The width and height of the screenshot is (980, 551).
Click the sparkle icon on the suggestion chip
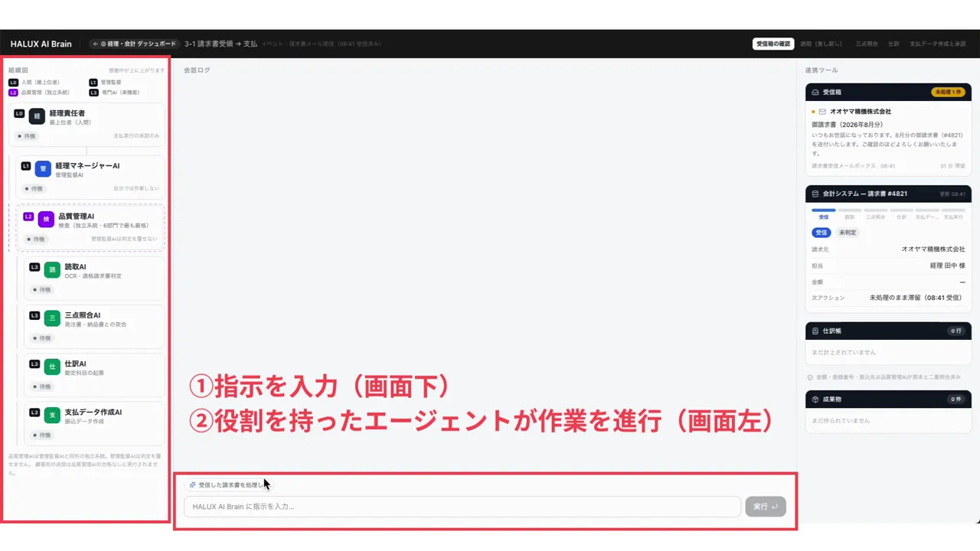(x=193, y=484)
